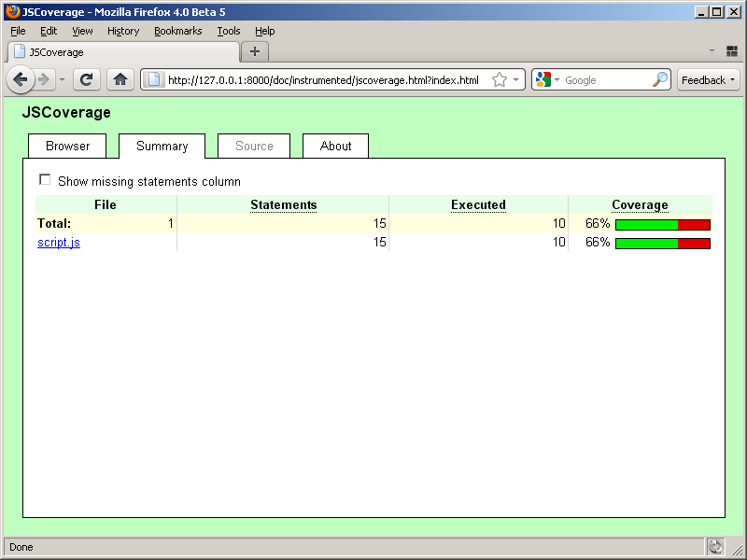Choose search engine via the Google icon
The width and height of the screenshot is (747, 560).
[x=543, y=79]
